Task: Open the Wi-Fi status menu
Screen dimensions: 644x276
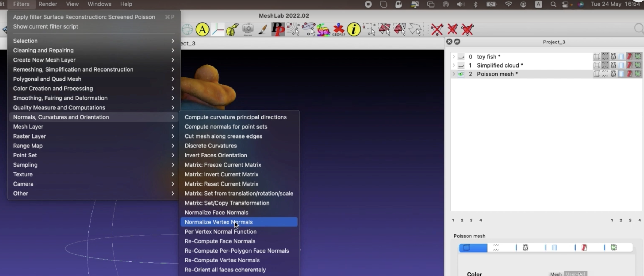Action: point(508,4)
